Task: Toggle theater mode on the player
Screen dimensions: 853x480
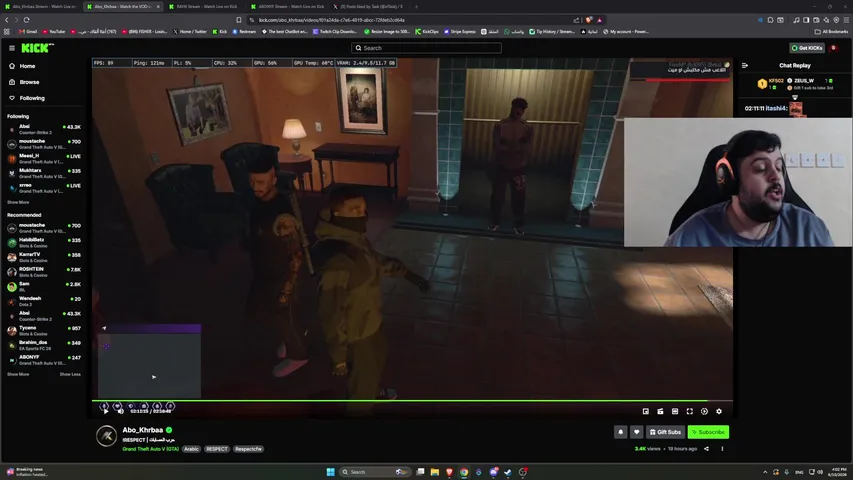Action: click(x=675, y=411)
